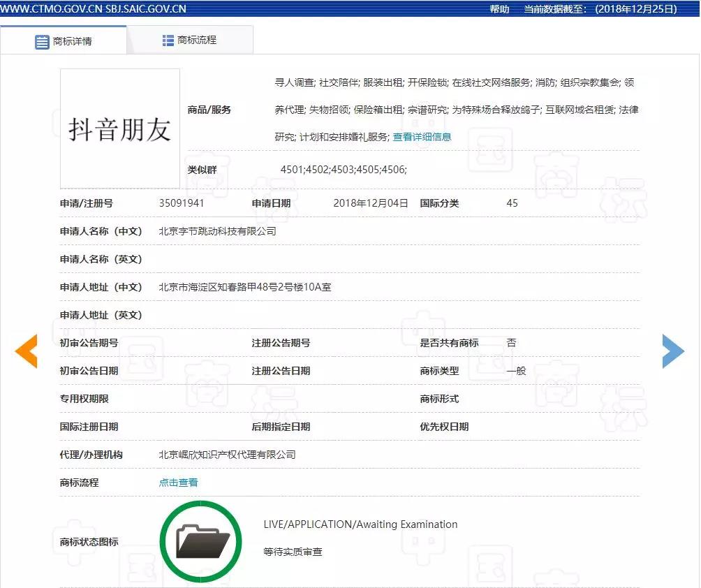Click 点击查看 next to 商标流程
701x588 pixels.
pyautogui.click(x=179, y=483)
